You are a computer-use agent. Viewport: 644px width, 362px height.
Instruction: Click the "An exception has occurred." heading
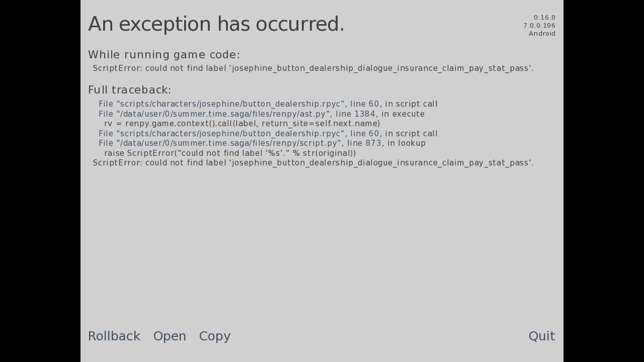coord(216,24)
